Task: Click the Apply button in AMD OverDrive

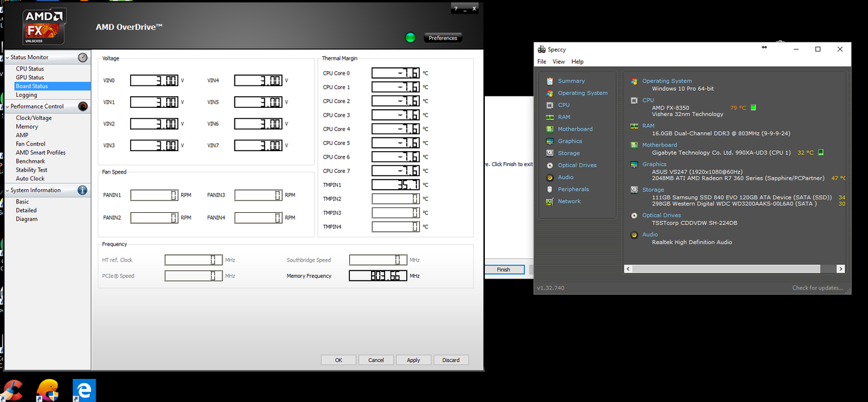Action: [414, 360]
